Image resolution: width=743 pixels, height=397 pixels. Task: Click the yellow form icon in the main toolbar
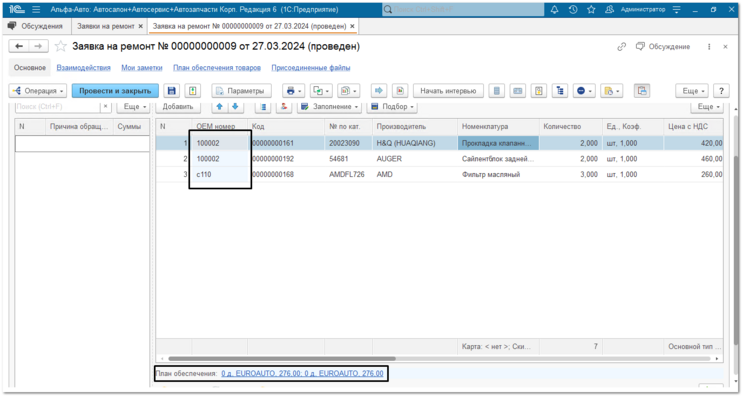[539, 90]
